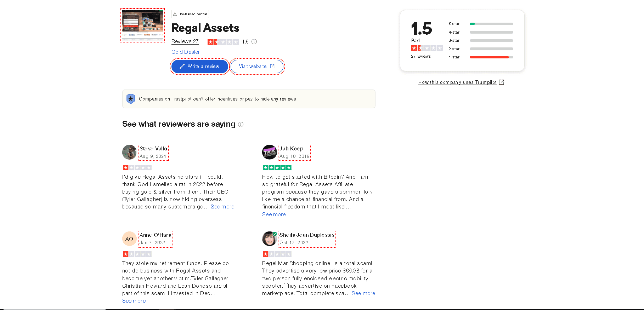Click Steve Valla's avatar photo
The width and height of the screenshot is (644, 310).
[x=129, y=152]
